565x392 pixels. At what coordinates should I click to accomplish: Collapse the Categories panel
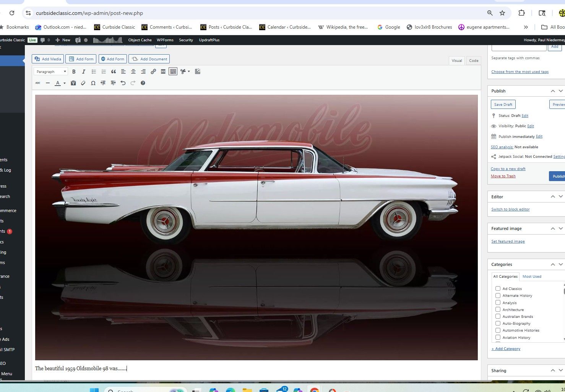pos(553,264)
